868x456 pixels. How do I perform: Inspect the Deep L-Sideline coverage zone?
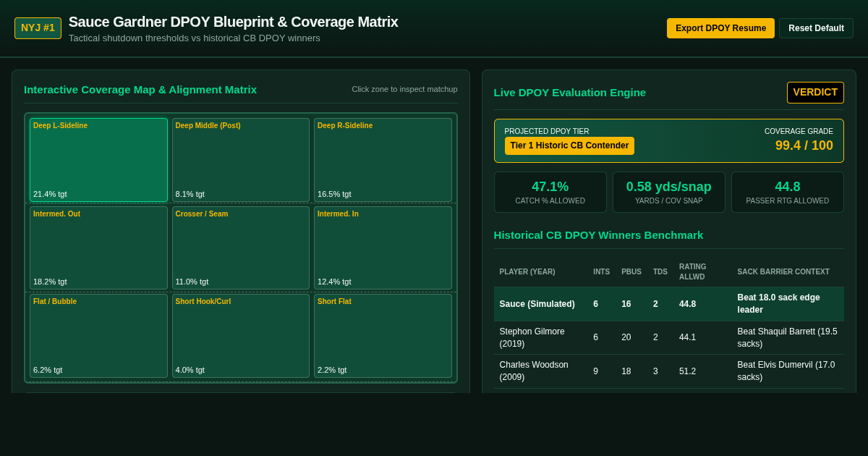pyautogui.click(x=98, y=160)
